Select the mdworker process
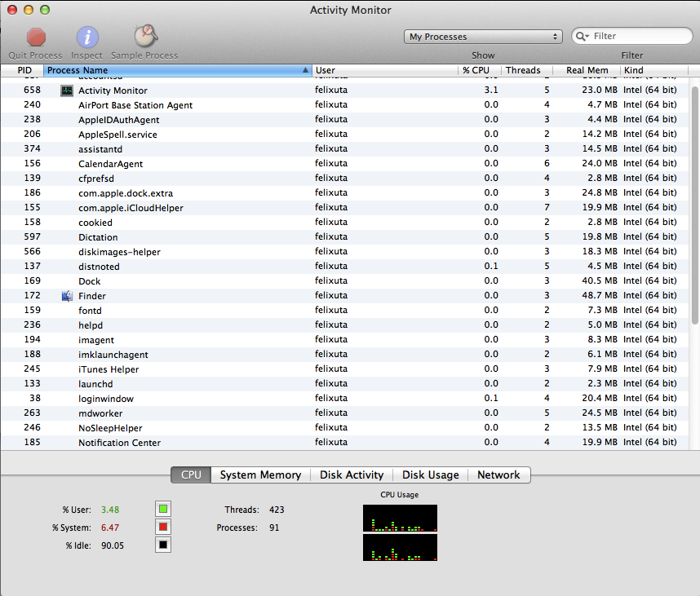Viewport: 700px width, 596px height. point(344,413)
